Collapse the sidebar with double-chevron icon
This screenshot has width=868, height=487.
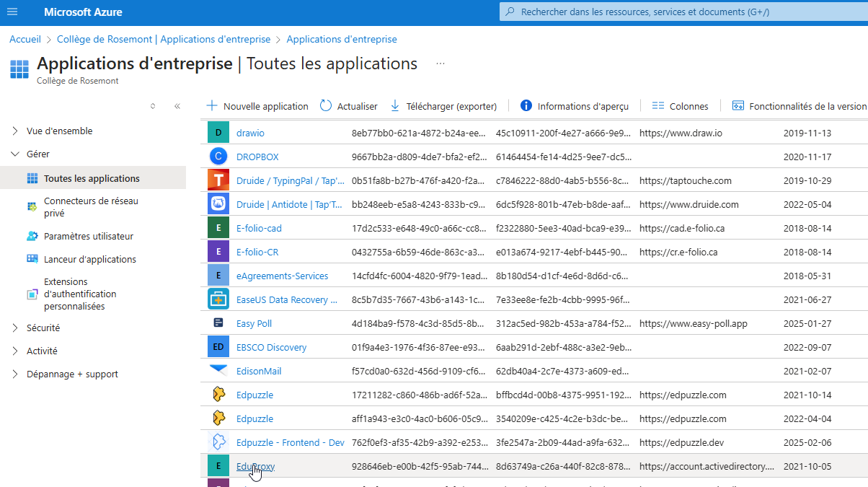[177, 106]
